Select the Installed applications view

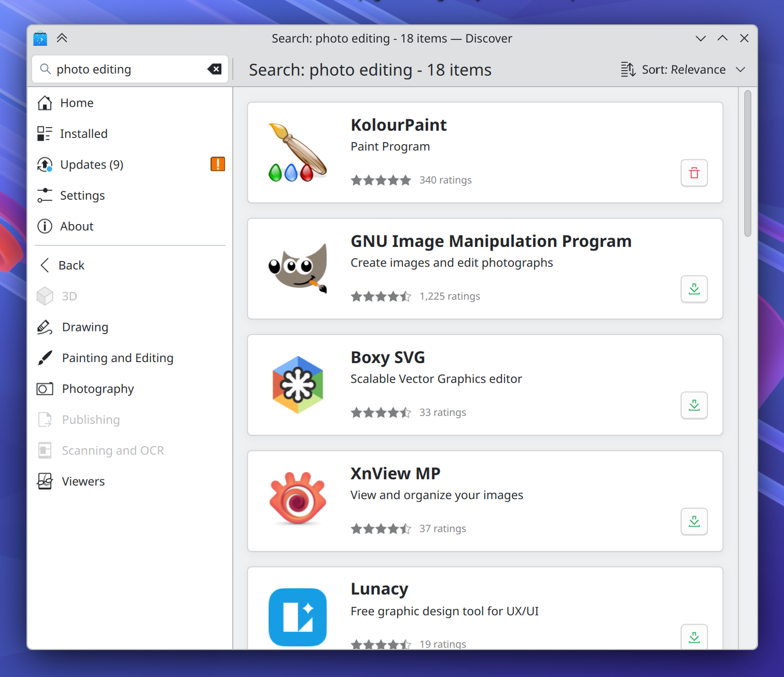click(83, 133)
